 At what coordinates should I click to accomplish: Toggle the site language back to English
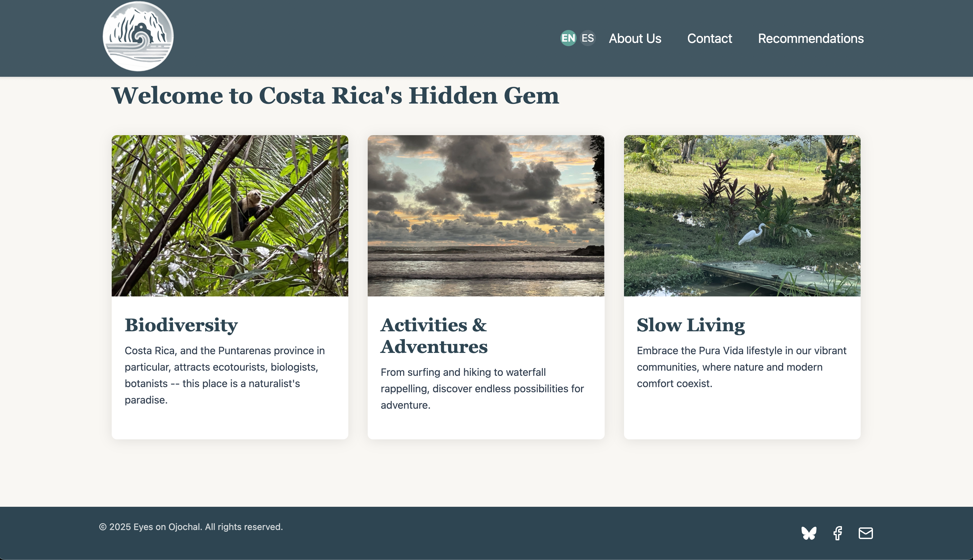568,38
